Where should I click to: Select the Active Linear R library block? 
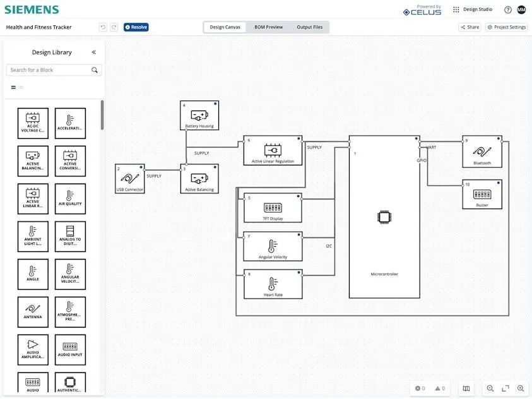pyautogui.click(x=33, y=199)
